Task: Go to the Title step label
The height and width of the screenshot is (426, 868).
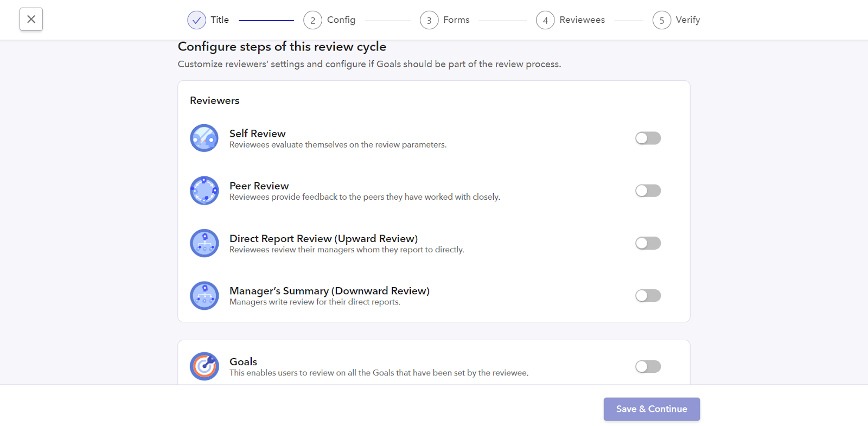Action: [x=220, y=20]
